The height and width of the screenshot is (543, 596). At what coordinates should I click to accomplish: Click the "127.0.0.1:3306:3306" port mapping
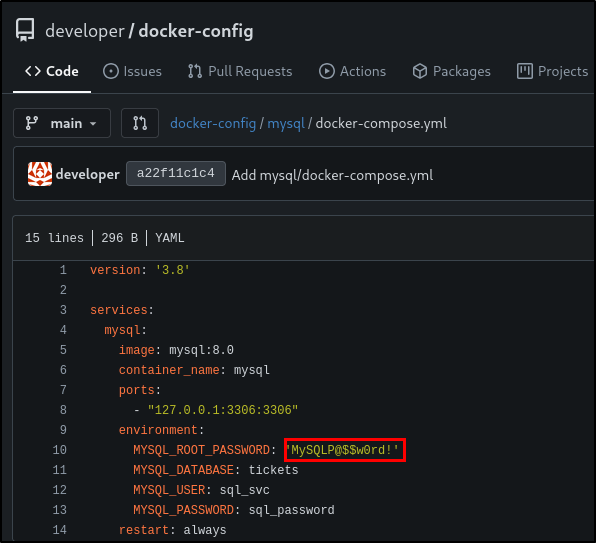click(223, 410)
